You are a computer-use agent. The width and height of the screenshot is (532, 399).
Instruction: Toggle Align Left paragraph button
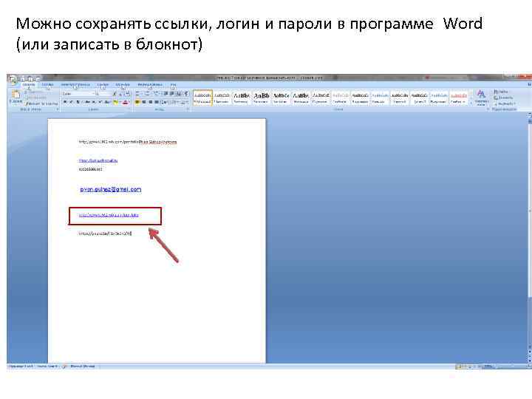pyautogui.click(x=137, y=102)
